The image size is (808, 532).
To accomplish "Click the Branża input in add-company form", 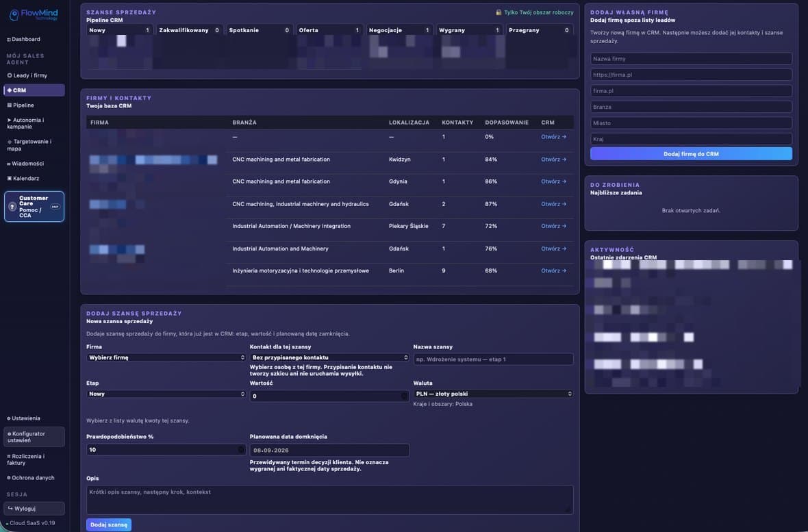I will click(691, 107).
